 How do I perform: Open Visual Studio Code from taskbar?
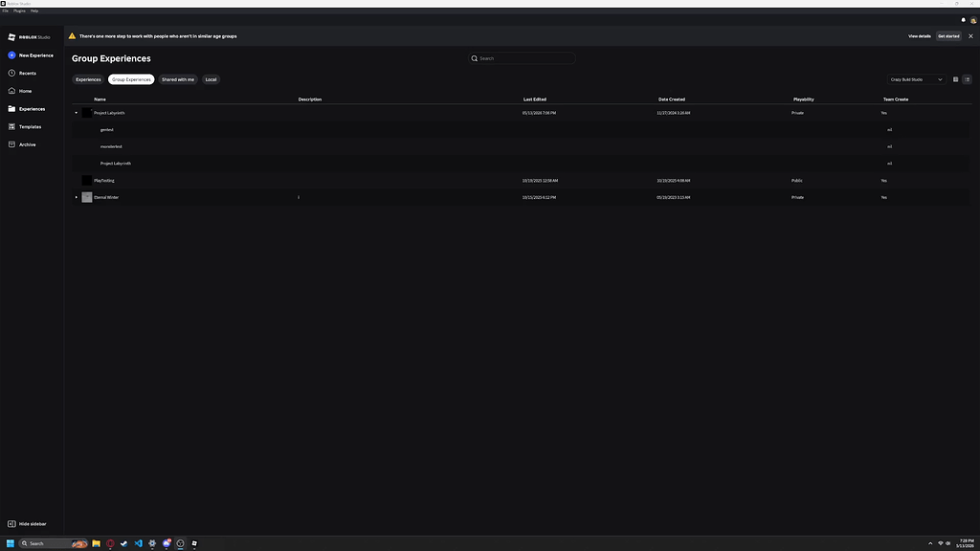(x=138, y=543)
